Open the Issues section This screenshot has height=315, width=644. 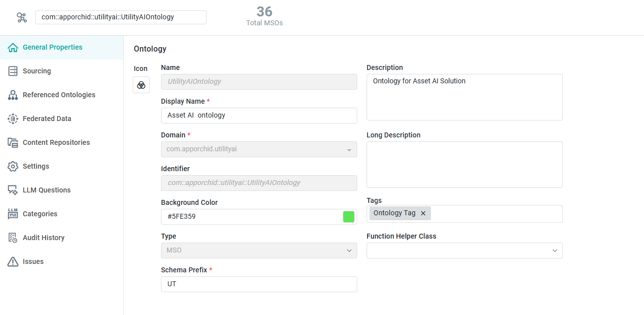33,261
